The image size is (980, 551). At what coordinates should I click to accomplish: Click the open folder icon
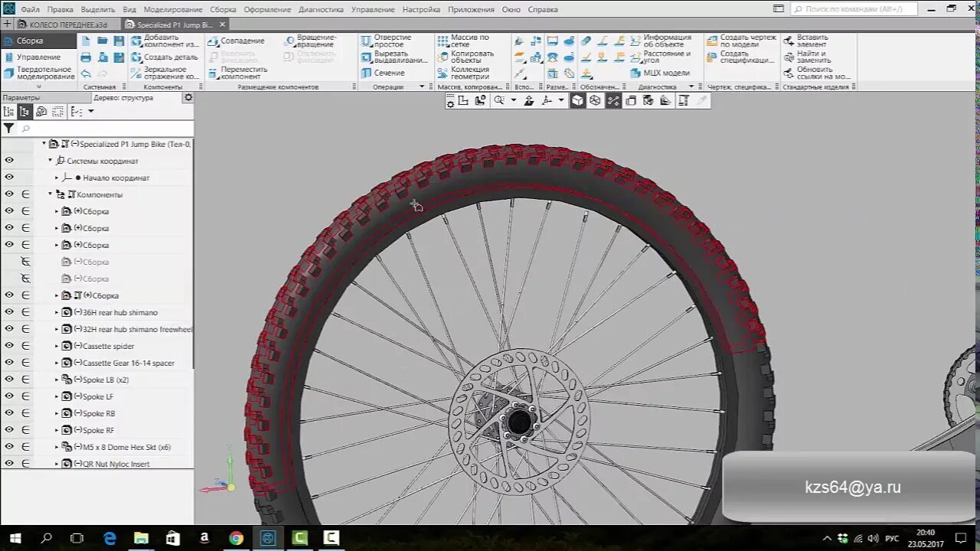(103, 41)
